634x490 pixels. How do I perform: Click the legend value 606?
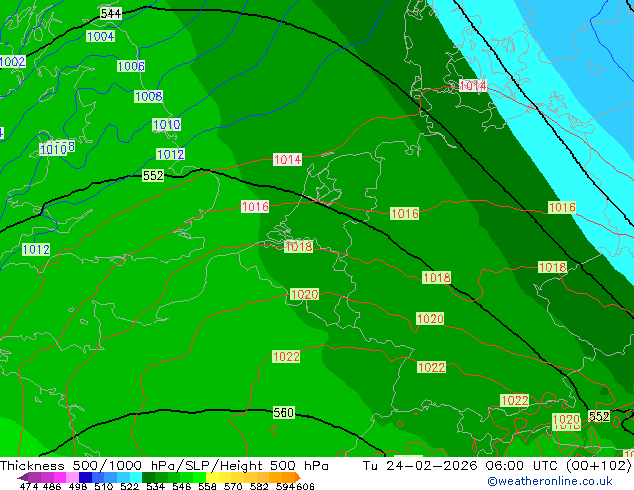305,486
